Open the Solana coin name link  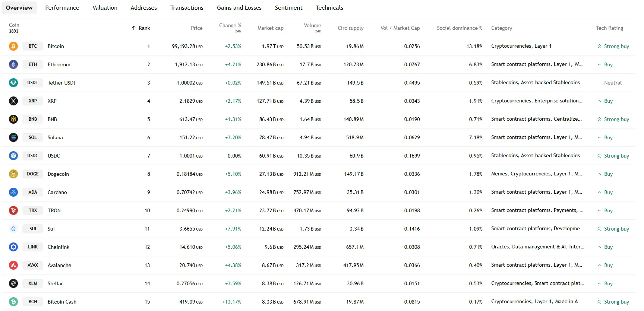click(55, 137)
